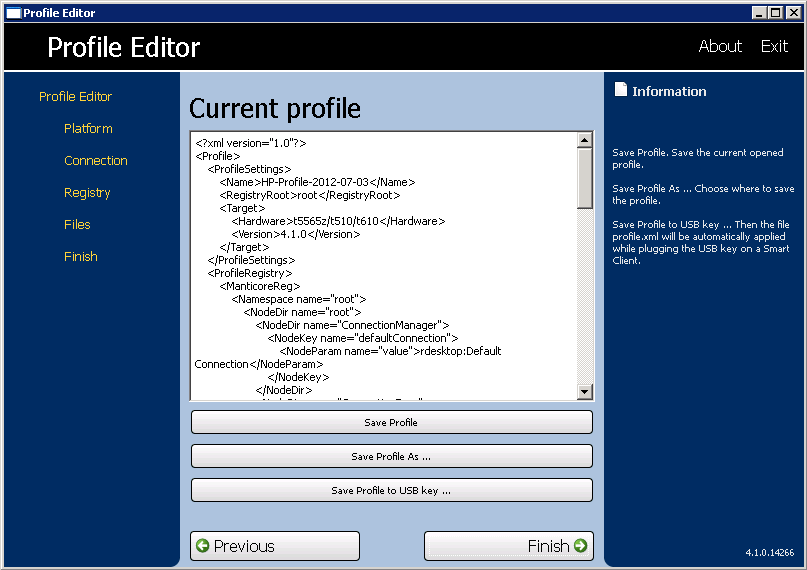The image size is (807, 570).
Task: Minimize the Profile Editor window
Action: tap(761, 12)
